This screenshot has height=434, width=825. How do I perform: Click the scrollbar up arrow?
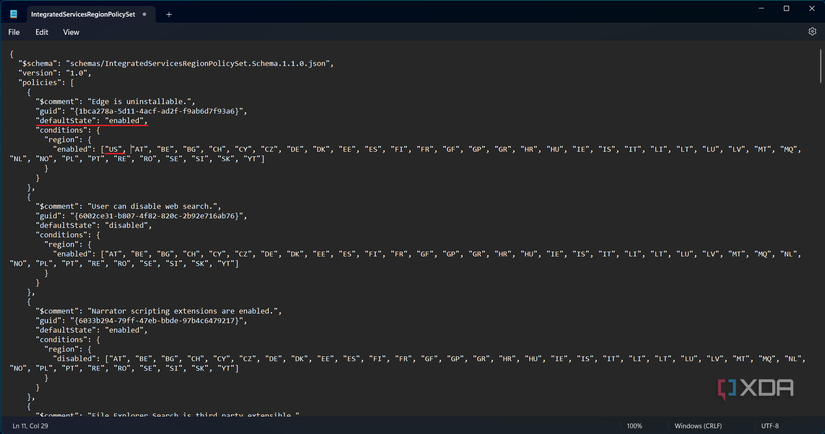pyautogui.click(x=820, y=47)
